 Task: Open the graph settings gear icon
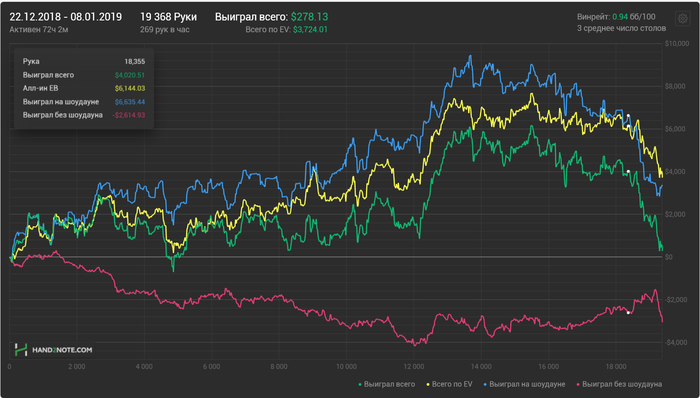coord(682,19)
